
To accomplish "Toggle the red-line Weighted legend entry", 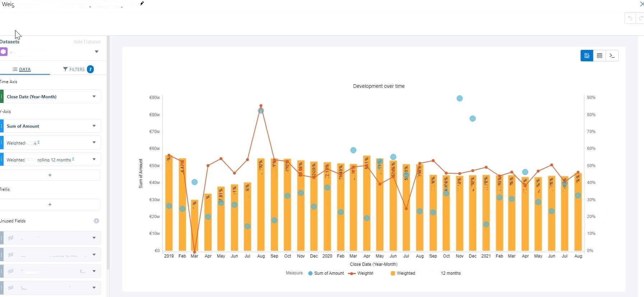I will tap(361, 273).
